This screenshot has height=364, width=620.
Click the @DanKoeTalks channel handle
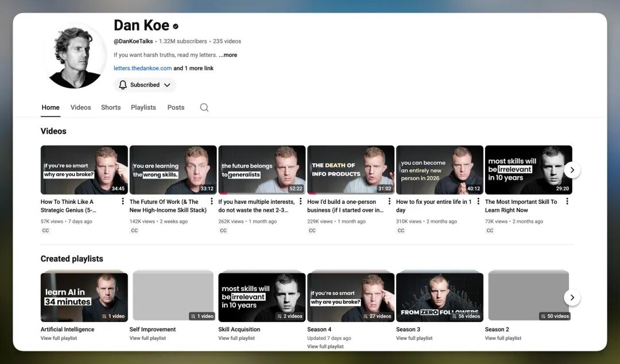(x=133, y=41)
